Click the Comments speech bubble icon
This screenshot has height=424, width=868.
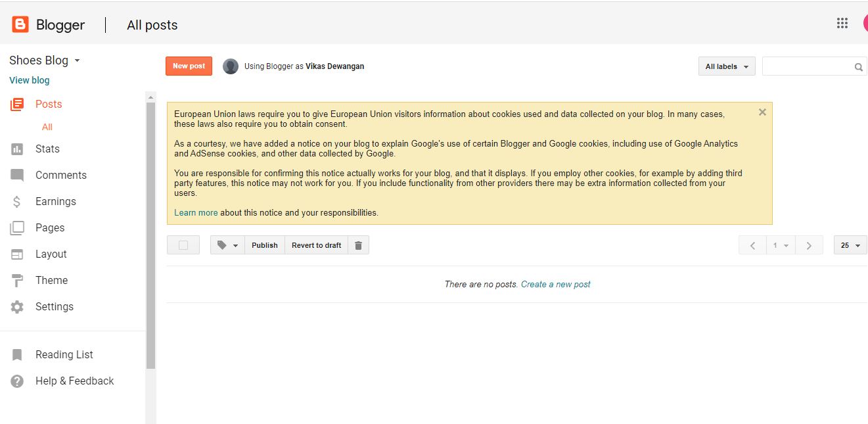coord(17,176)
